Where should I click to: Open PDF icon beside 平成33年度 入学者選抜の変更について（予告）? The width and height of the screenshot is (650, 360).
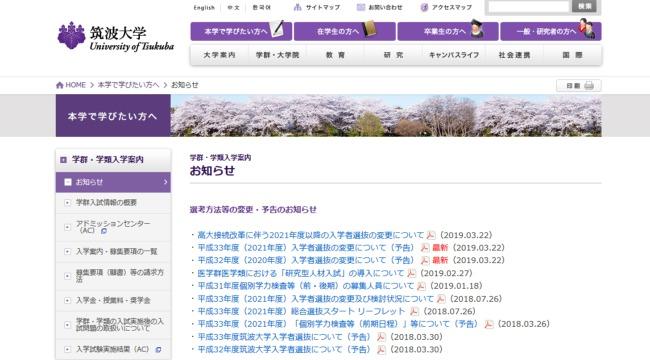point(424,248)
